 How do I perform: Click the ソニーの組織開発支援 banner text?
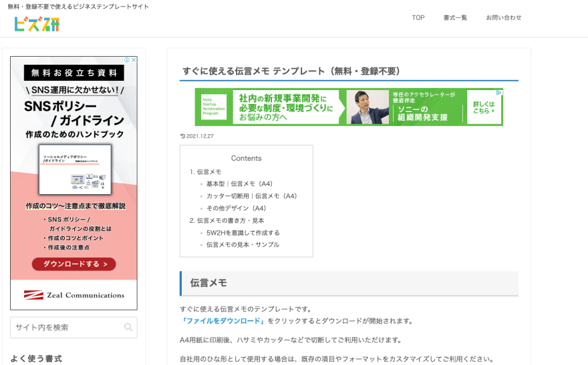[422, 113]
